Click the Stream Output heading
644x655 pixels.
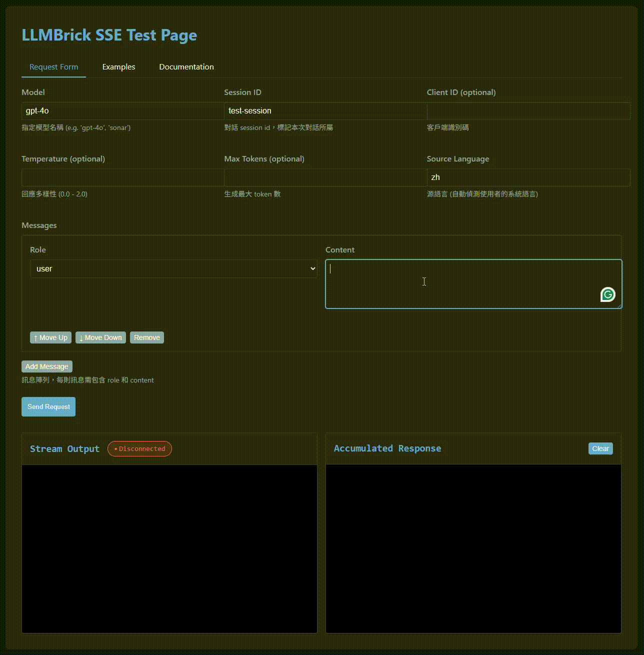click(x=64, y=448)
